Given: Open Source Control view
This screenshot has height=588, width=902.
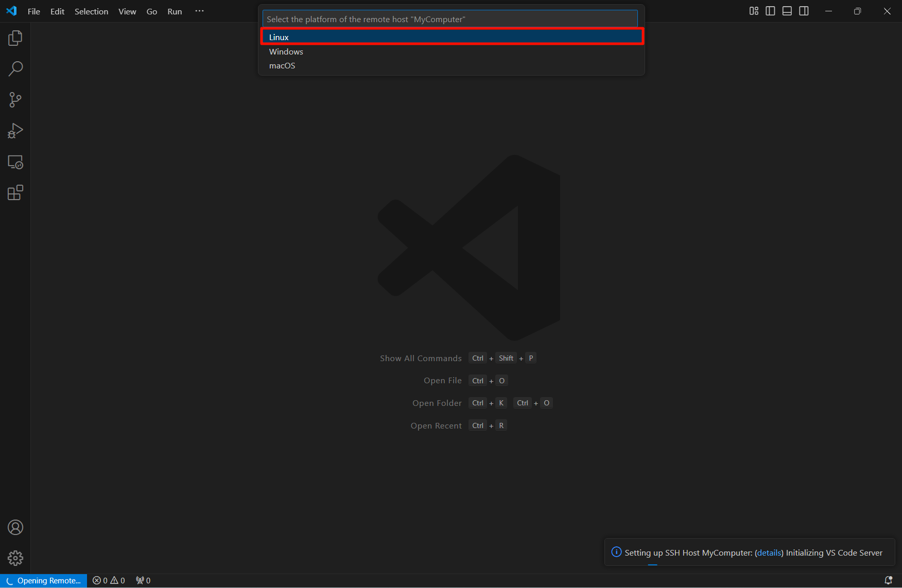Looking at the screenshot, I should coord(15,100).
